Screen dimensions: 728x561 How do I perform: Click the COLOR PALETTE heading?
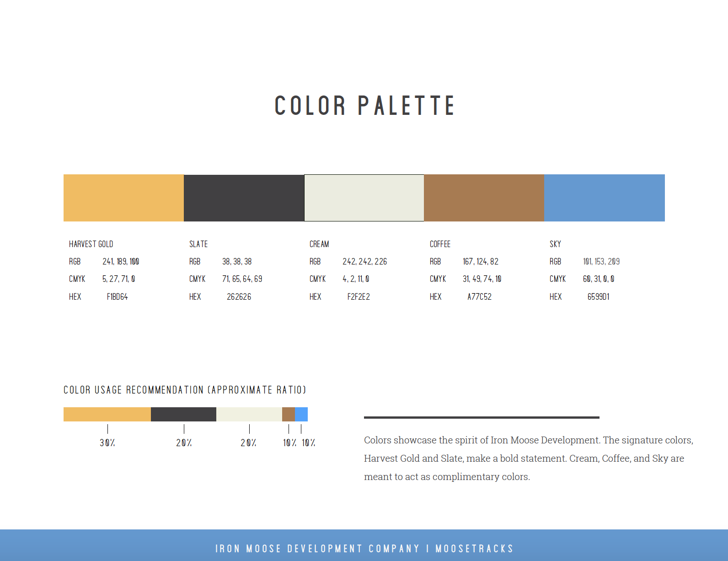pyautogui.click(x=364, y=106)
